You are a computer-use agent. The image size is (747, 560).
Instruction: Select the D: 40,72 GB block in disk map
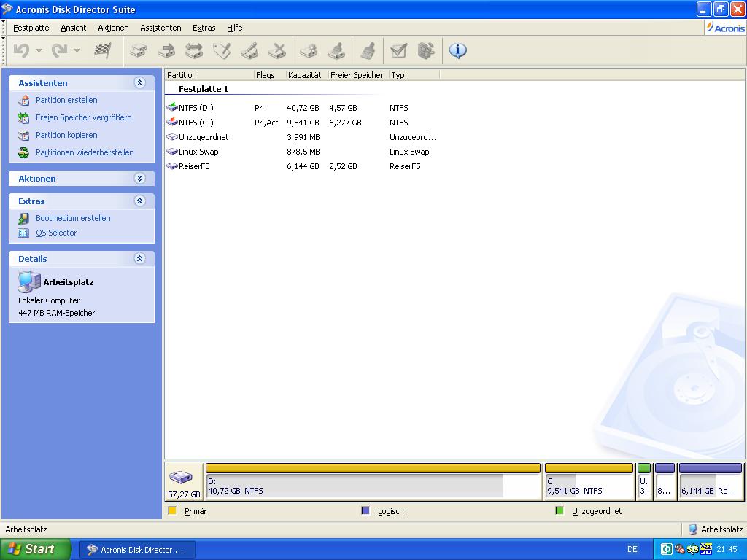(373, 481)
